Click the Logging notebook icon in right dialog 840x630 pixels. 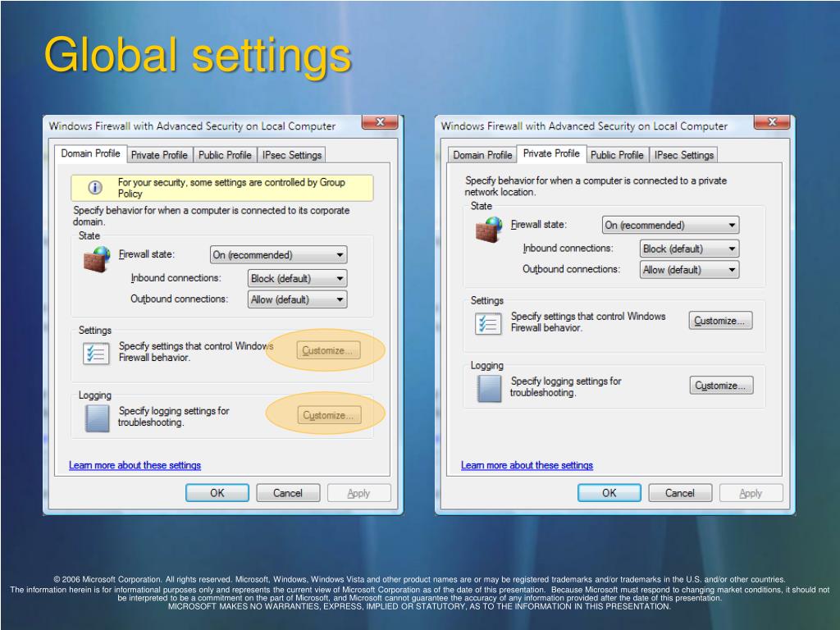(489, 388)
